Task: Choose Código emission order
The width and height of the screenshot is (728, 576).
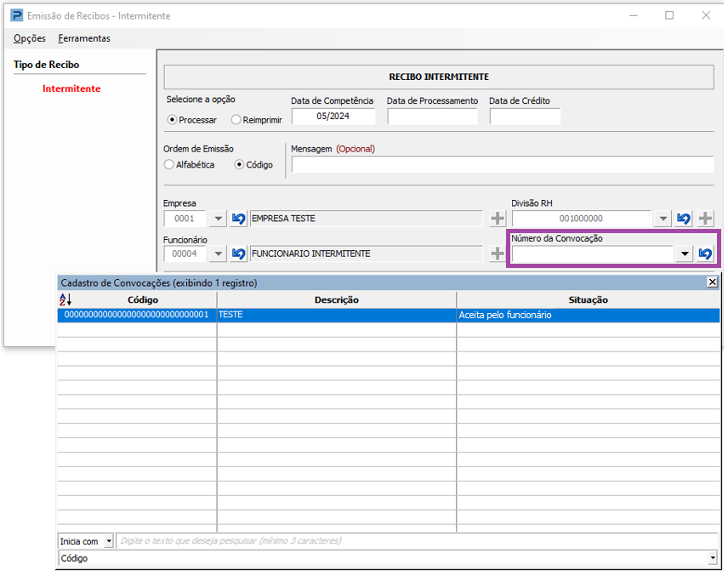Action: 253,164
